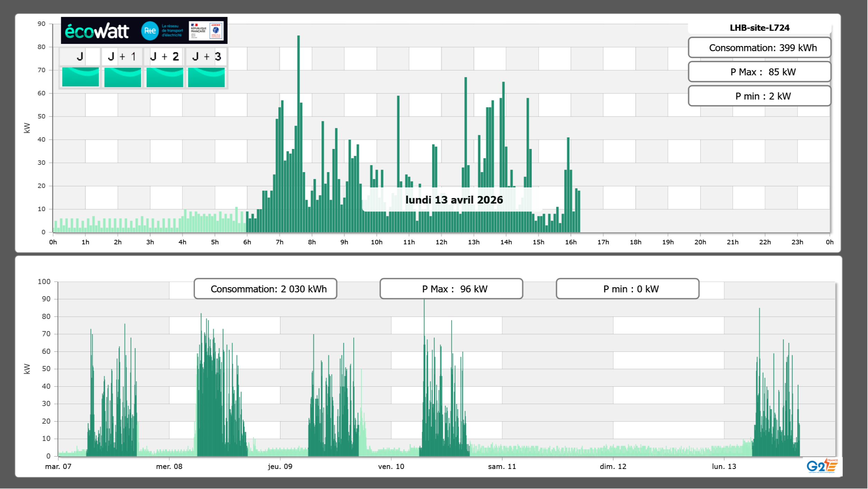Click the G2E France logo

tap(822, 466)
